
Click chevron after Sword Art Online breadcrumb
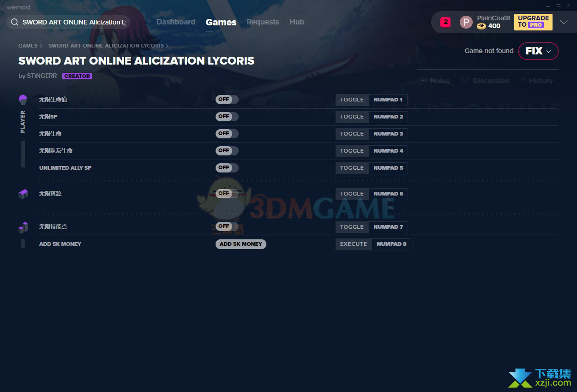pyautogui.click(x=167, y=46)
